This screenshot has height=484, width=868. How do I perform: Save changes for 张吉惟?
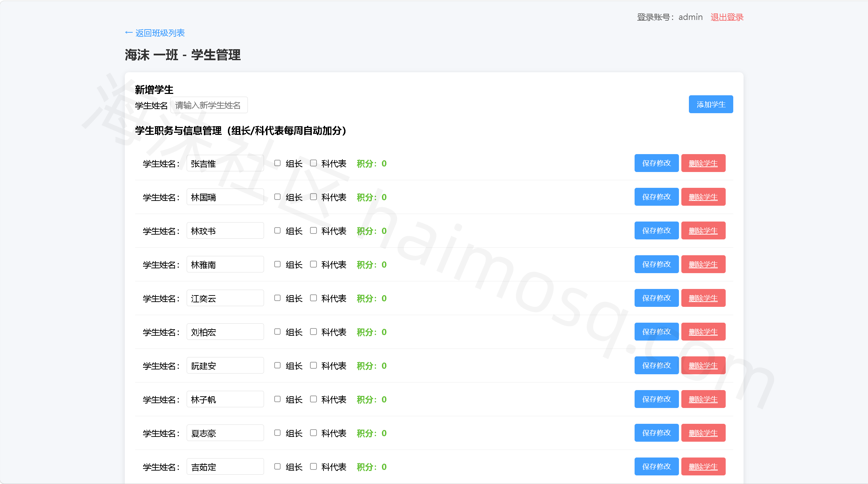[657, 163]
